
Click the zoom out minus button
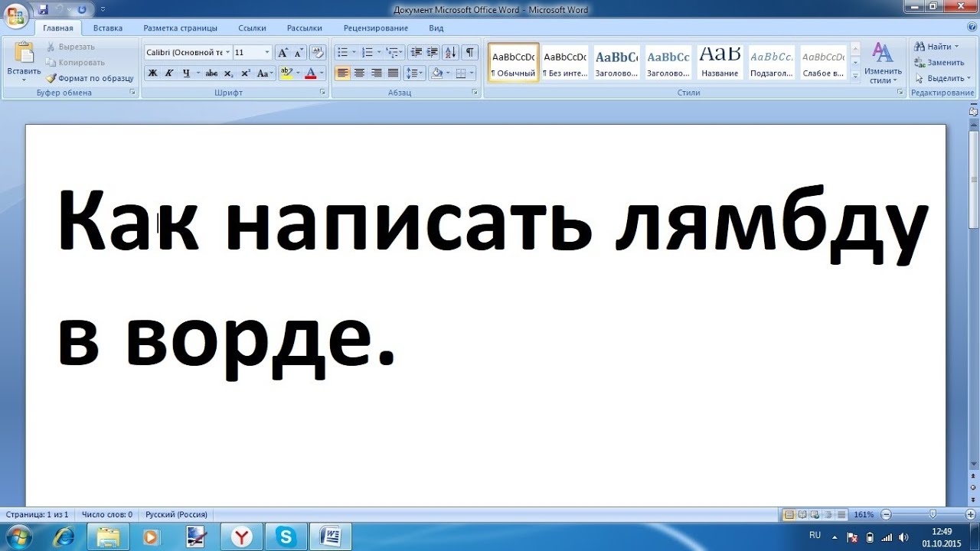pyautogui.click(x=887, y=514)
